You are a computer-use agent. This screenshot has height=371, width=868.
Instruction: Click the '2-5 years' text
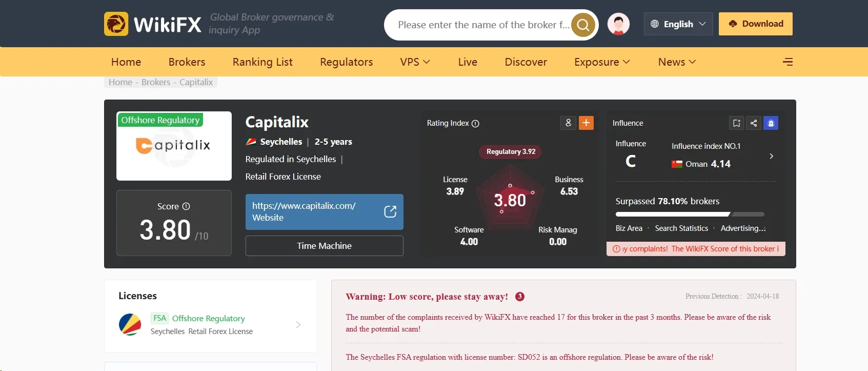point(333,142)
